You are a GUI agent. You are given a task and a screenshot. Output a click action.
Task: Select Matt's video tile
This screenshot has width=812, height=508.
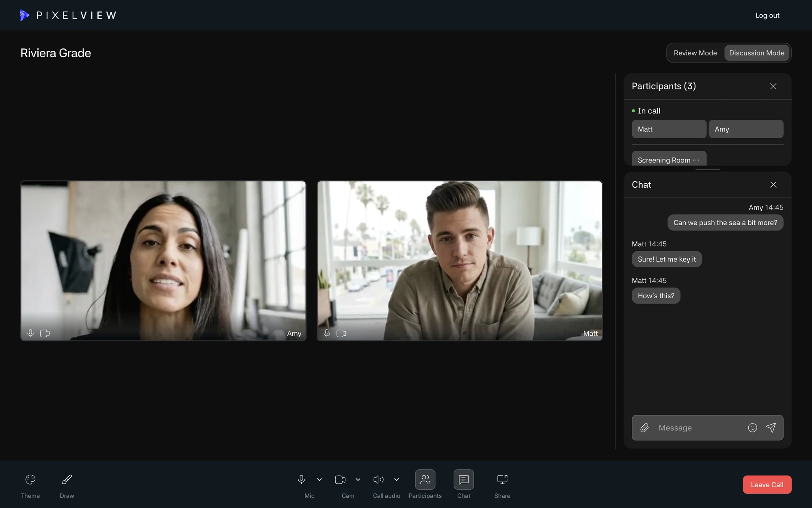460,261
